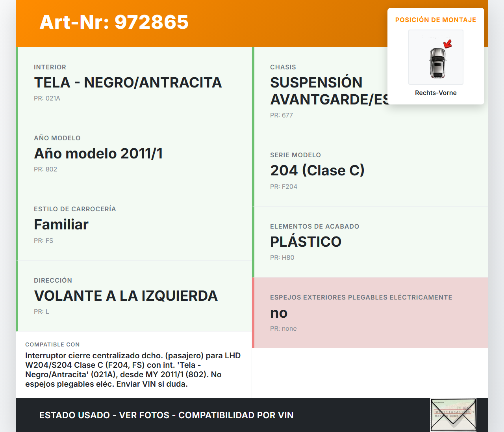
Task: Click the PR: H80 code
Action: click(282, 258)
